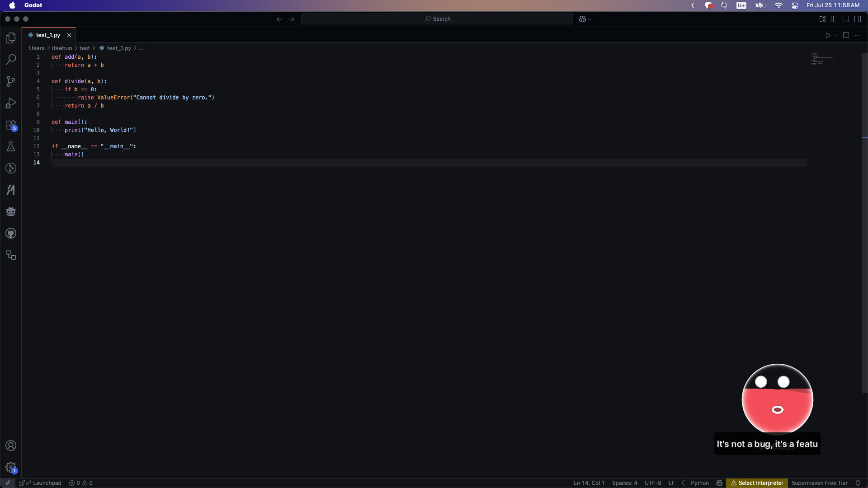Click the Search command center field
Viewport: 868px width, 488px height.
tap(437, 19)
